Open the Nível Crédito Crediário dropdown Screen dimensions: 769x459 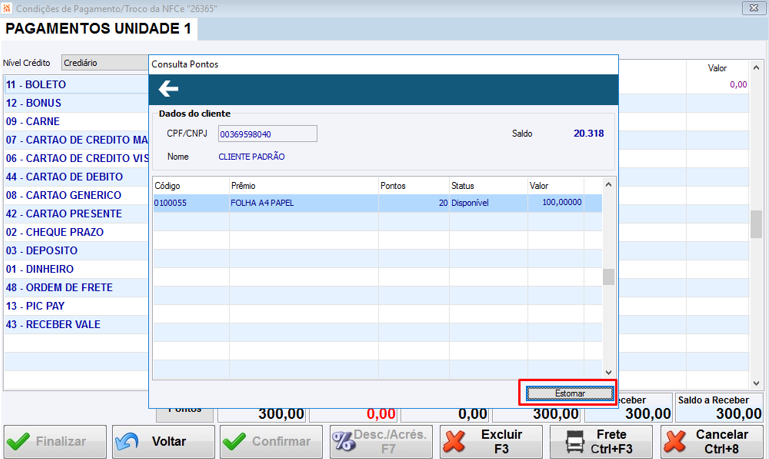104,63
